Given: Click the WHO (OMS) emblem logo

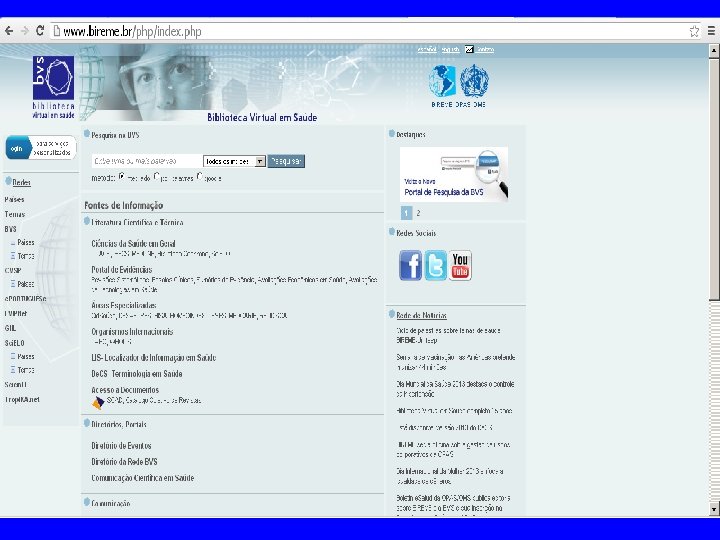Looking at the screenshot, I should (474, 81).
